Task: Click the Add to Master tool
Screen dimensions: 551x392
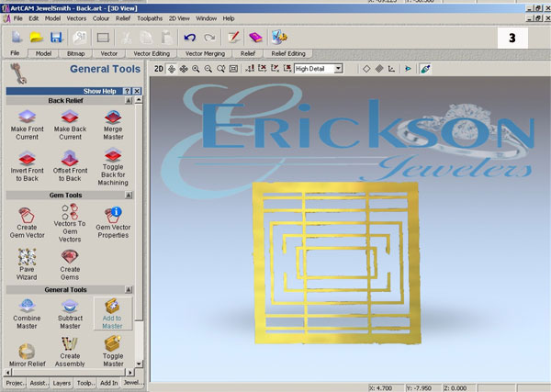Action: pyautogui.click(x=112, y=314)
